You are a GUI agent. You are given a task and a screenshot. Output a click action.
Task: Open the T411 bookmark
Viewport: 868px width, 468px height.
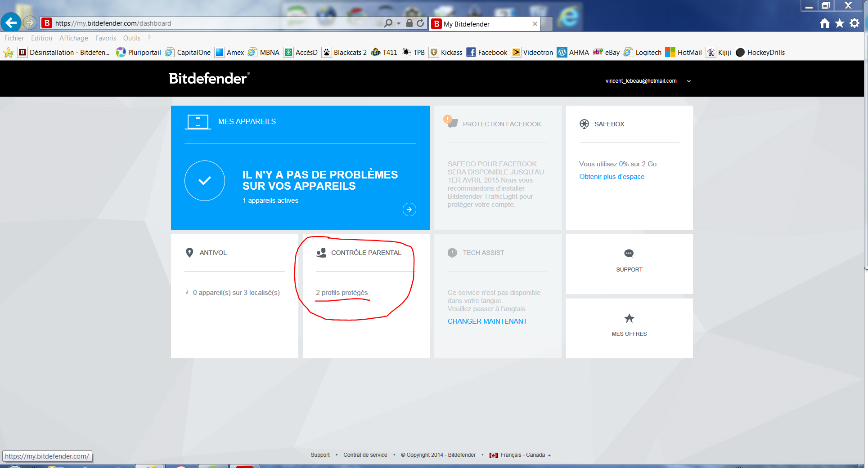coord(384,53)
